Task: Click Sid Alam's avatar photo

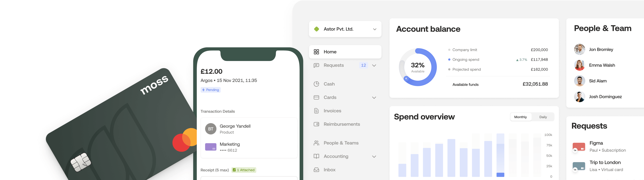Action: (580, 81)
